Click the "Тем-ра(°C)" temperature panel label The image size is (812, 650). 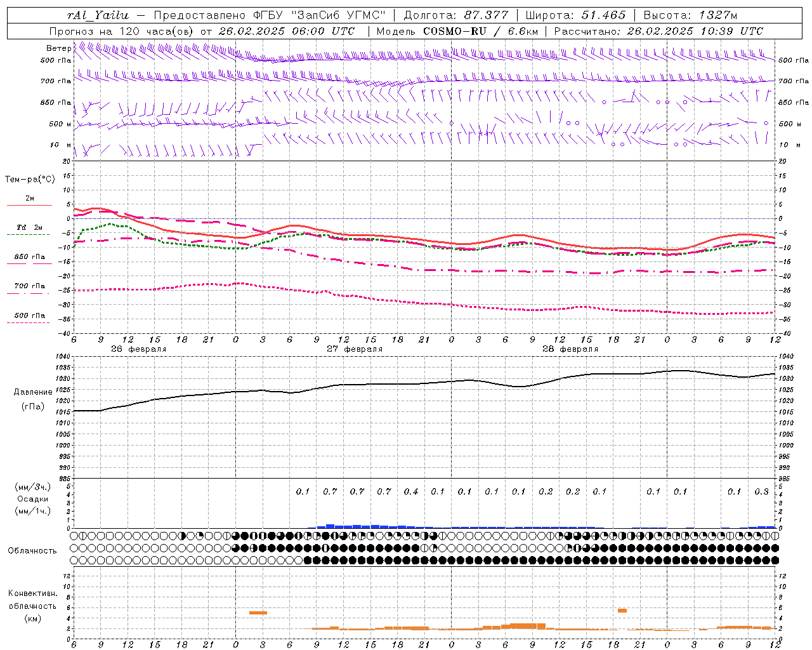pyautogui.click(x=30, y=179)
